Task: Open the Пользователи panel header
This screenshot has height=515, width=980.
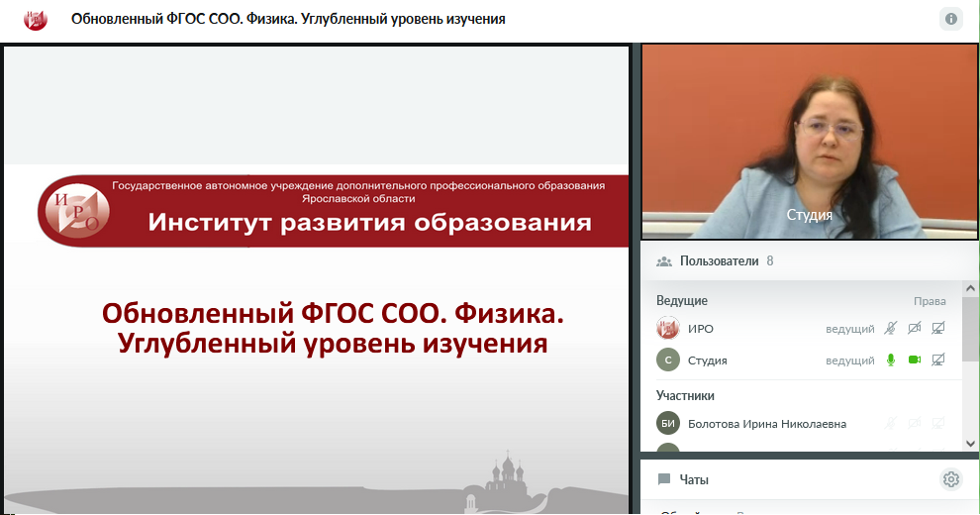Action: (809, 261)
